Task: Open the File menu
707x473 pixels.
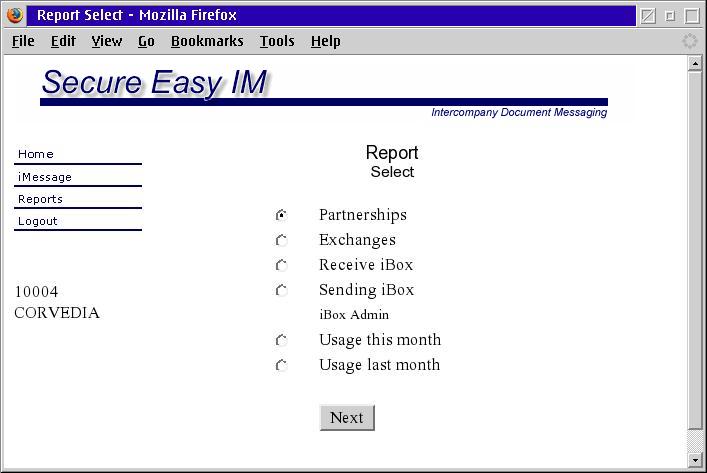Action: tap(23, 41)
